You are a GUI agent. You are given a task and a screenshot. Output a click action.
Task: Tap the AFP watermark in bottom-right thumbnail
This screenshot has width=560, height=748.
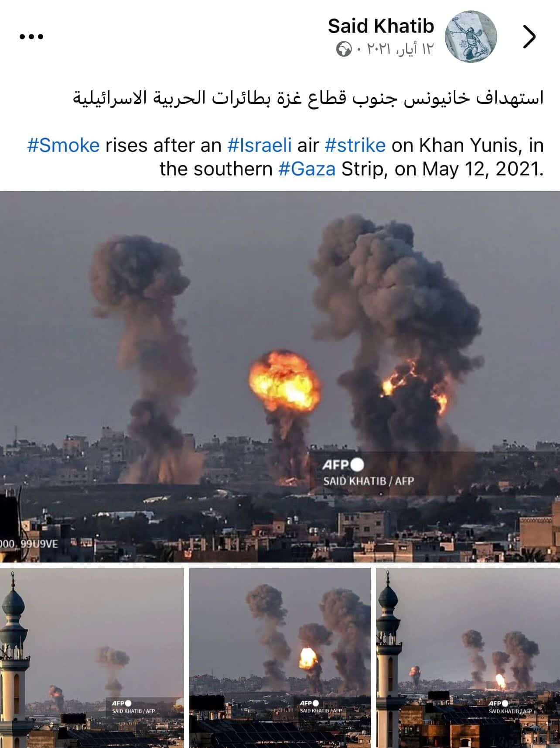[510, 707]
